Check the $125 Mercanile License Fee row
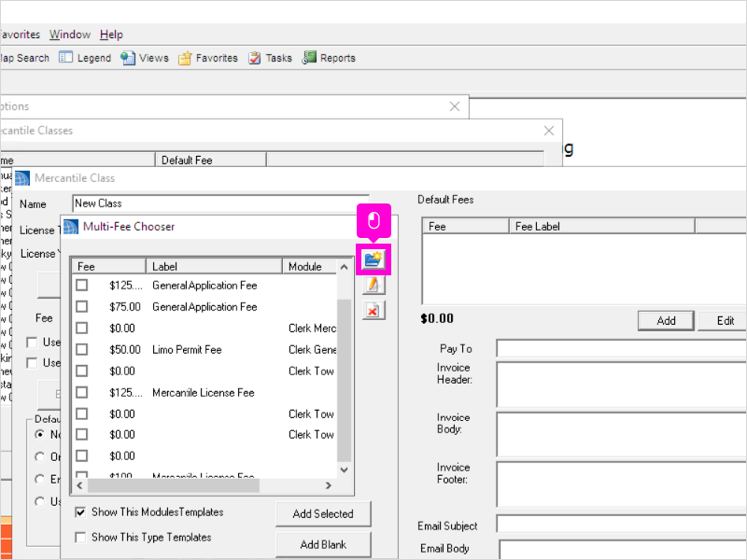The height and width of the screenshot is (560, 747). 82,392
